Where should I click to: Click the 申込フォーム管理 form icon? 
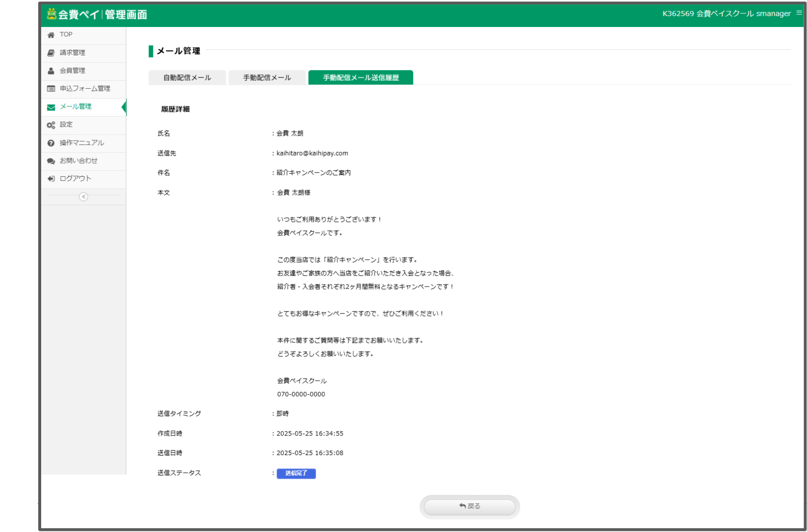(x=50, y=88)
